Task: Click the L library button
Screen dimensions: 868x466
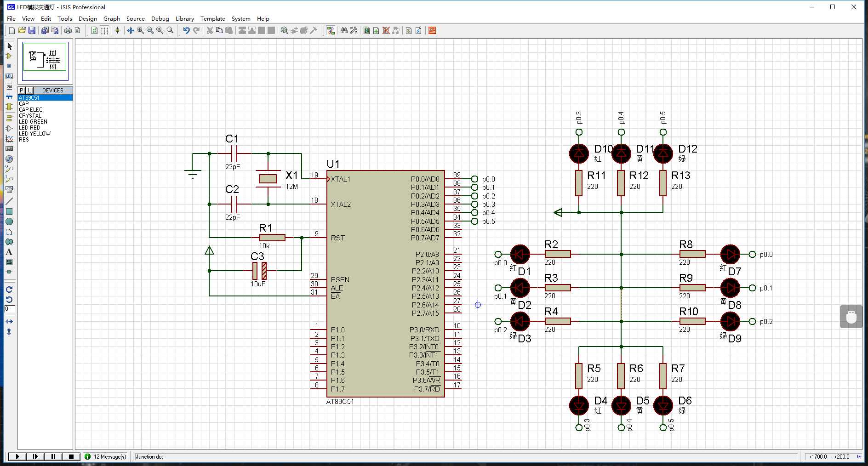Action: point(29,91)
